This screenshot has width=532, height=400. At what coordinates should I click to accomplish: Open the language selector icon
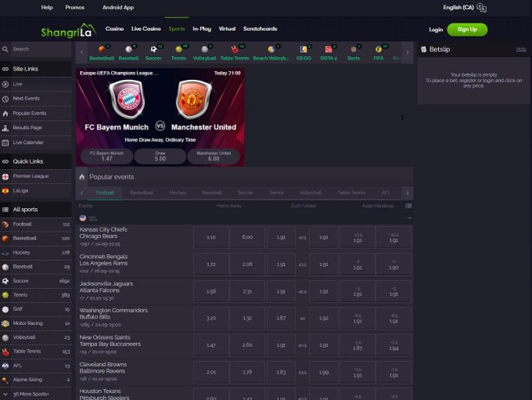pos(481,8)
